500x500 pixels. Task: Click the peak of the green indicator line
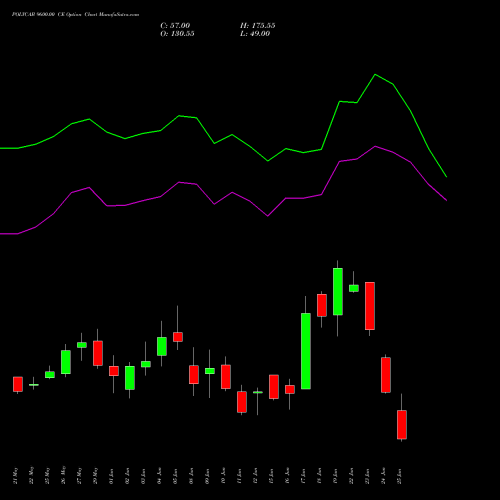(x=375, y=75)
